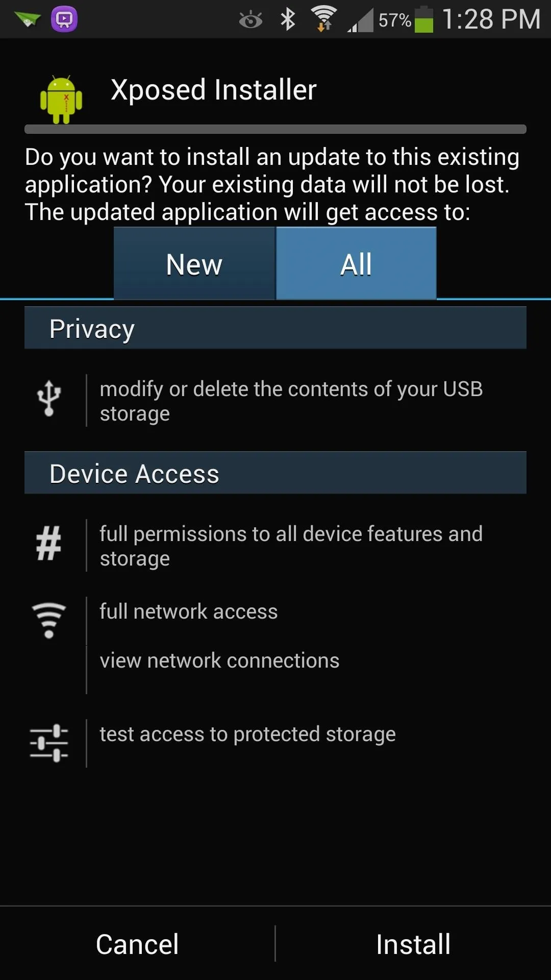Switch to the New permissions tab
The image size is (551, 980).
pyautogui.click(x=194, y=263)
